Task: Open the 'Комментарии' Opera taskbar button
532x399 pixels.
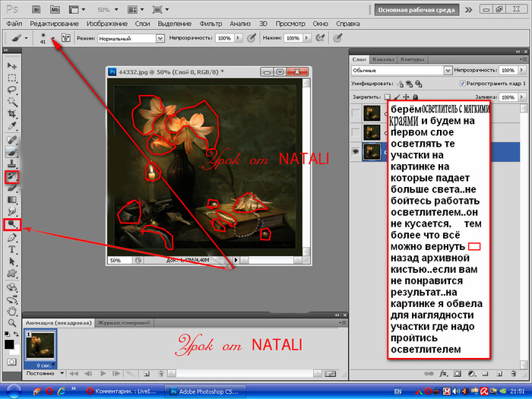Action: (123, 391)
